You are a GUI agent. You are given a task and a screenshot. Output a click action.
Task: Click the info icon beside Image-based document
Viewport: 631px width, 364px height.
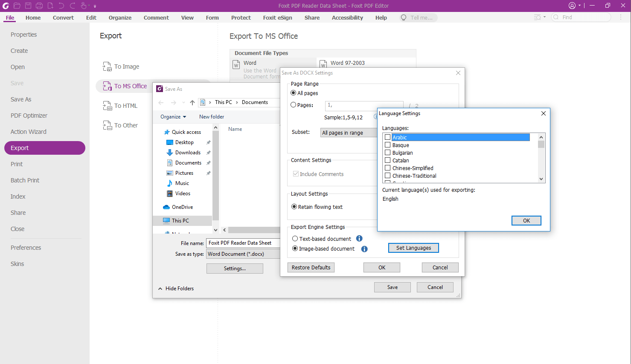(364, 249)
